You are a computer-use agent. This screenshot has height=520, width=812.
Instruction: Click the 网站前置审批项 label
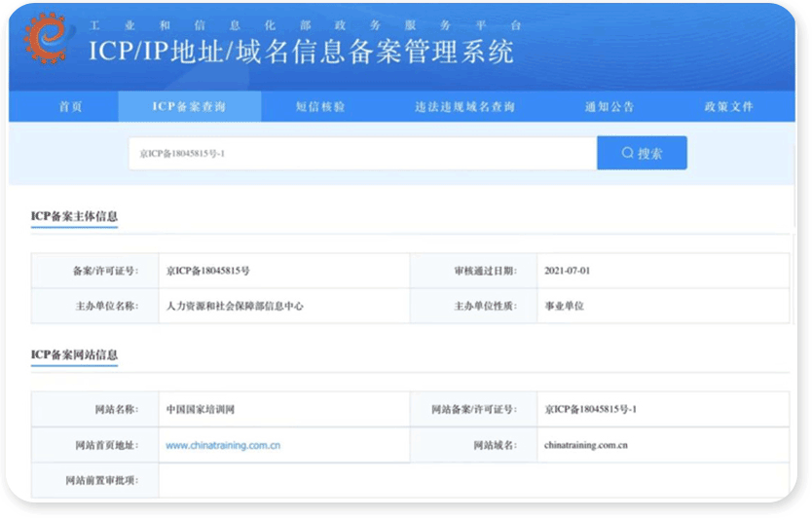coord(102,481)
